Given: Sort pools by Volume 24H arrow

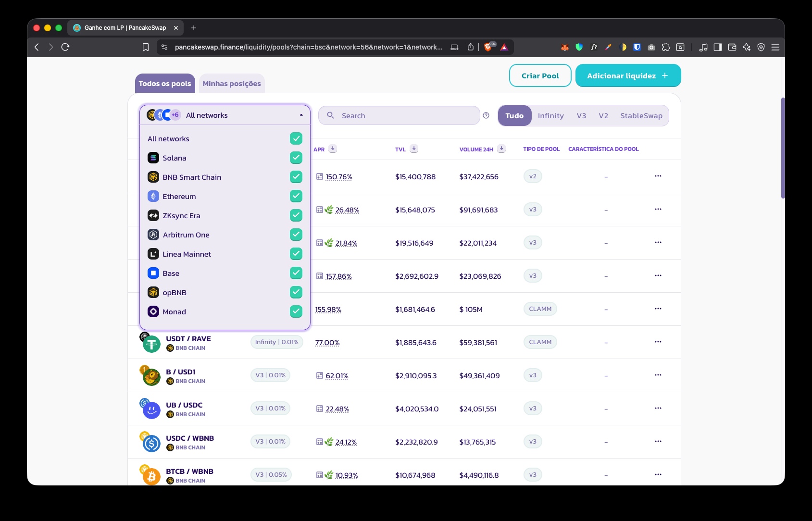Looking at the screenshot, I should (x=501, y=149).
